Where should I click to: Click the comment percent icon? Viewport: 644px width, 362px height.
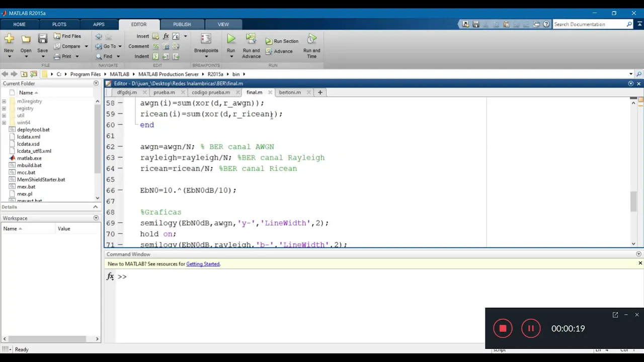[x=155, y=46]
